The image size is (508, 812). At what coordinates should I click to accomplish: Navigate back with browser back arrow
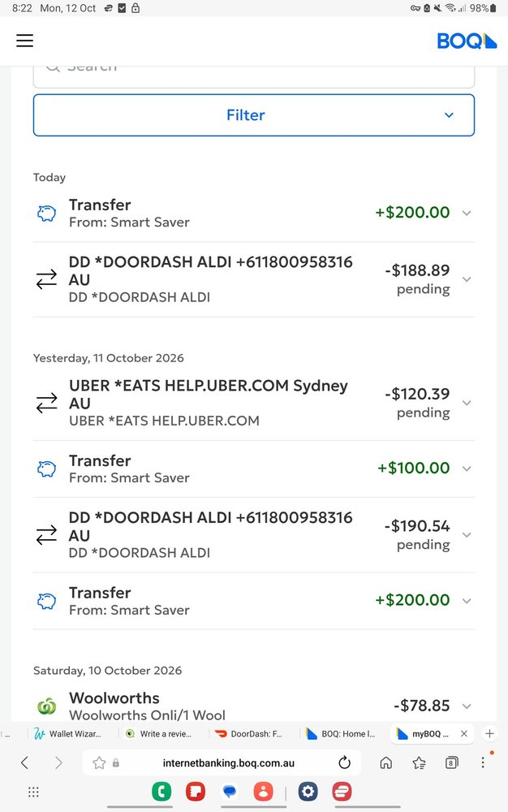24,762
